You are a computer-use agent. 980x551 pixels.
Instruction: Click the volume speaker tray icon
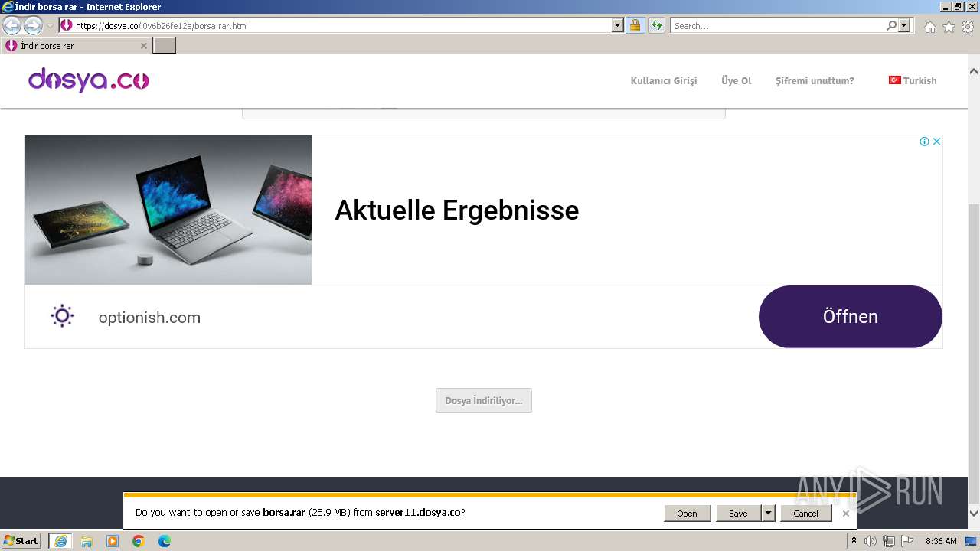coord(871,541)
